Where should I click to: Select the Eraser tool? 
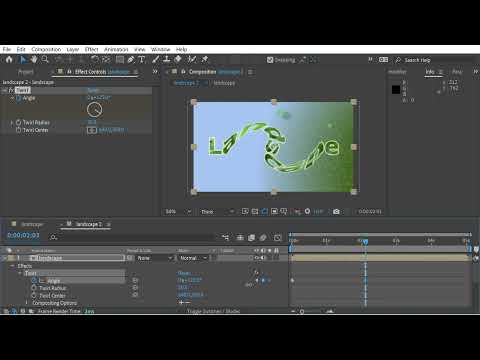[x=178, y=60]
